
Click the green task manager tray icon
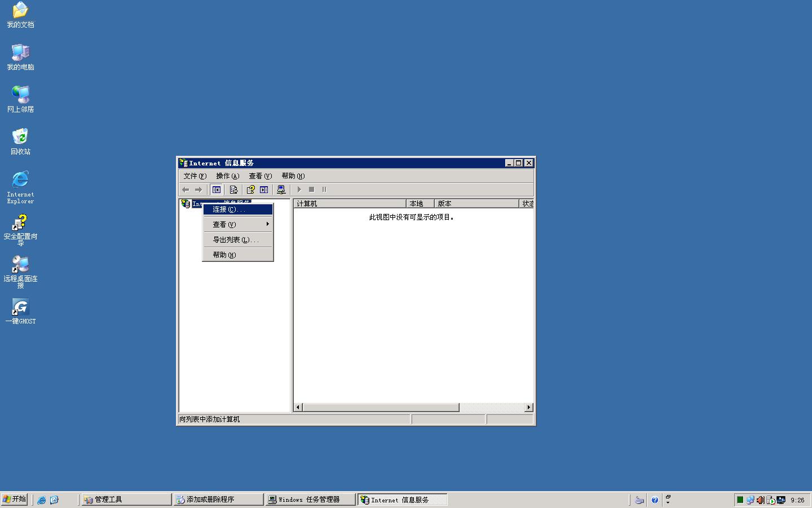tap(740, 500)
